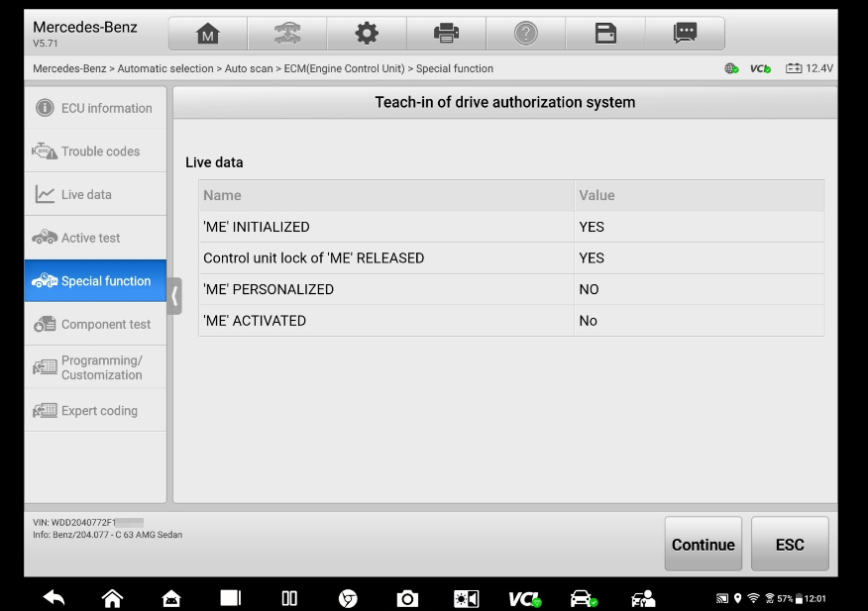Tap the Wi-Fi status icon
This screenshot has height=611, width=868.
point(753,598)
